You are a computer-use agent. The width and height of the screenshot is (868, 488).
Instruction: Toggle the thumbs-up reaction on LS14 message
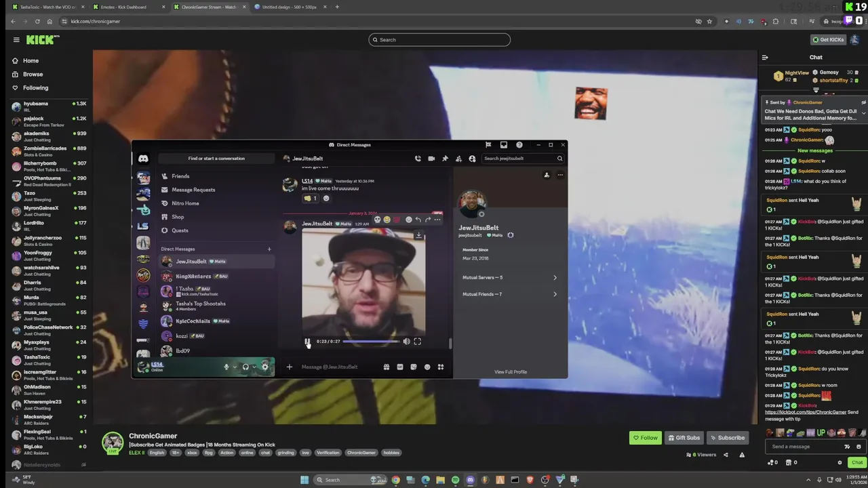tap(311, 199)
